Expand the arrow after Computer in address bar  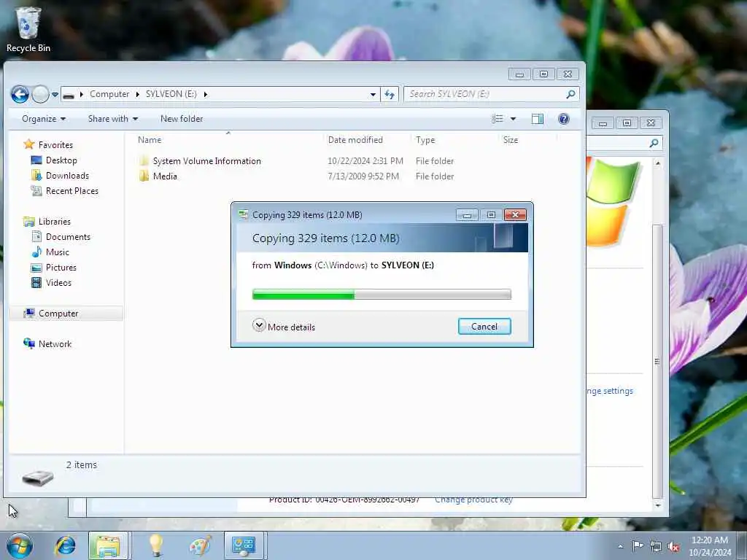(137, 94)
